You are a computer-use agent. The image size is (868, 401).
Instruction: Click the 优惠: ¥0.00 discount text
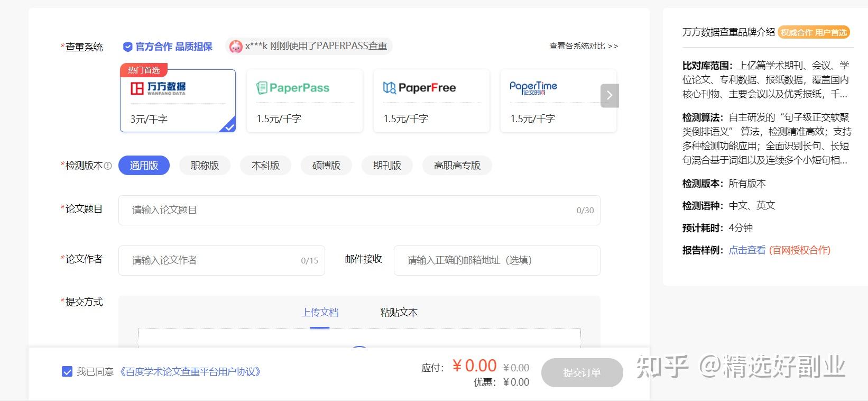pos(501,382)
